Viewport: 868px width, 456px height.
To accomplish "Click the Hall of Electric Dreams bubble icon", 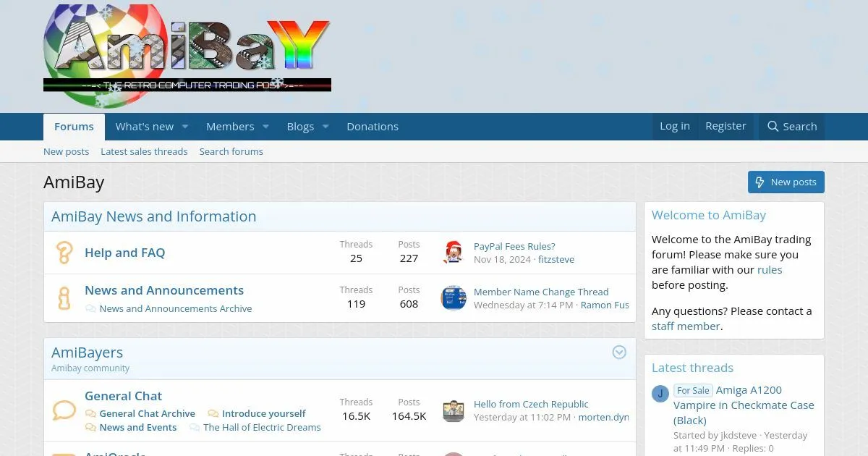I will pyautogui.click(x=195, y=427).
